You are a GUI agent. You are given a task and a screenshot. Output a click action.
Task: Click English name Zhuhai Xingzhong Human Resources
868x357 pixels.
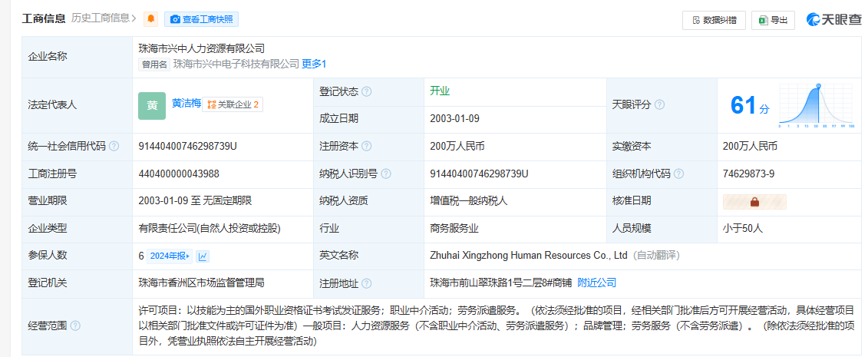(x=528, y=256)
